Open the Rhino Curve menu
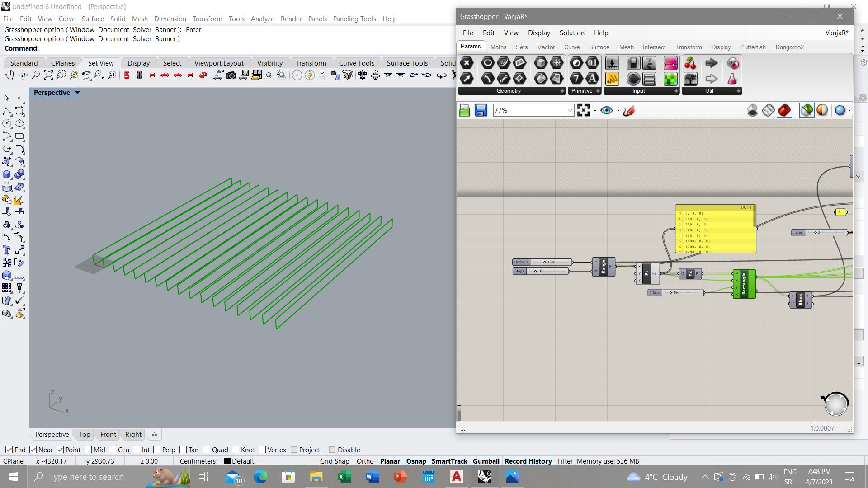This screenshot has height=488, width=868. (x=67, y=19)
